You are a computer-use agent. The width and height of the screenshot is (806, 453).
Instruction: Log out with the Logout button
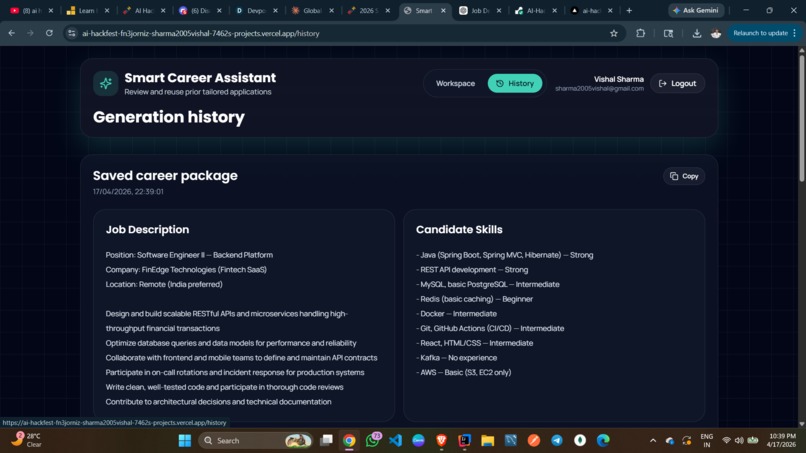[x=677, y=83]
